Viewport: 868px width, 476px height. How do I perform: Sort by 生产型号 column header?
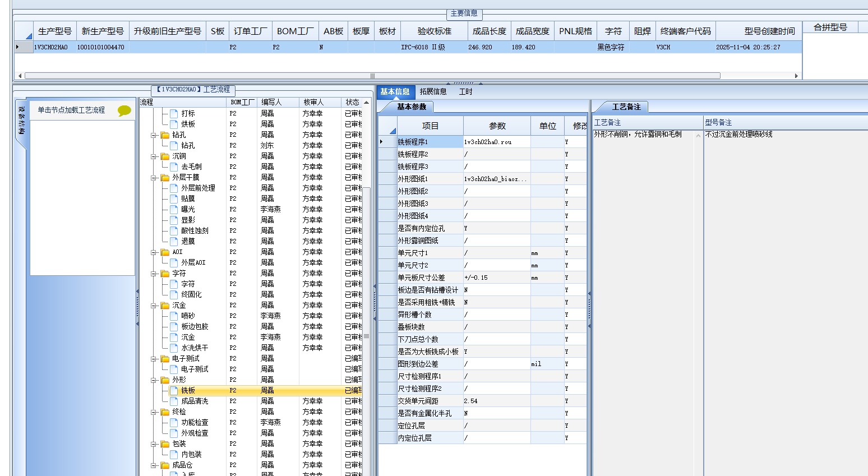coord(55,31)
